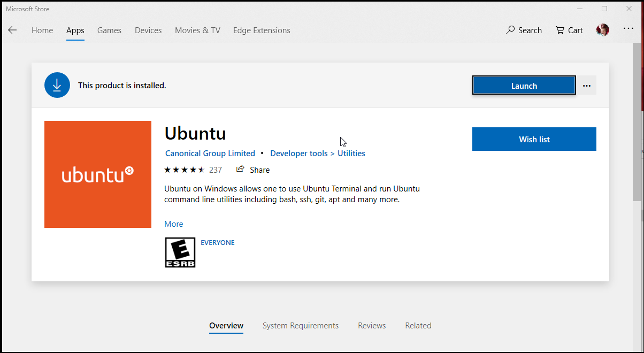This screenshot has height=353, width=644.
Task: Click the vertical scrollbar thumb
Action: click(637, 123)
